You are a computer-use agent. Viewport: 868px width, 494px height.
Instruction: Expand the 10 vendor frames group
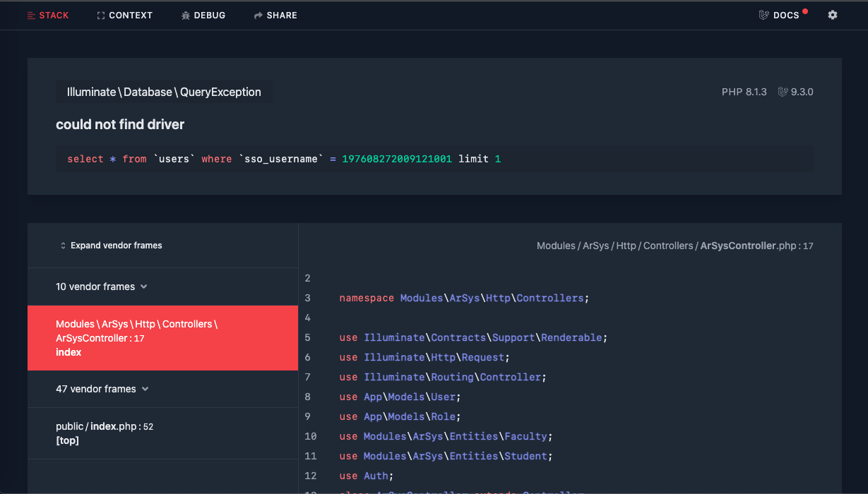pos(102,287)
